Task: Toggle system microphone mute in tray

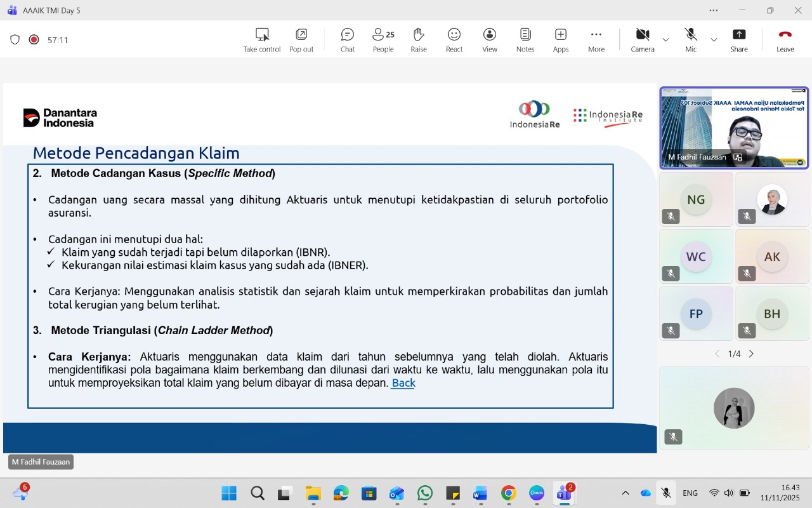Action: click(665, 493)
